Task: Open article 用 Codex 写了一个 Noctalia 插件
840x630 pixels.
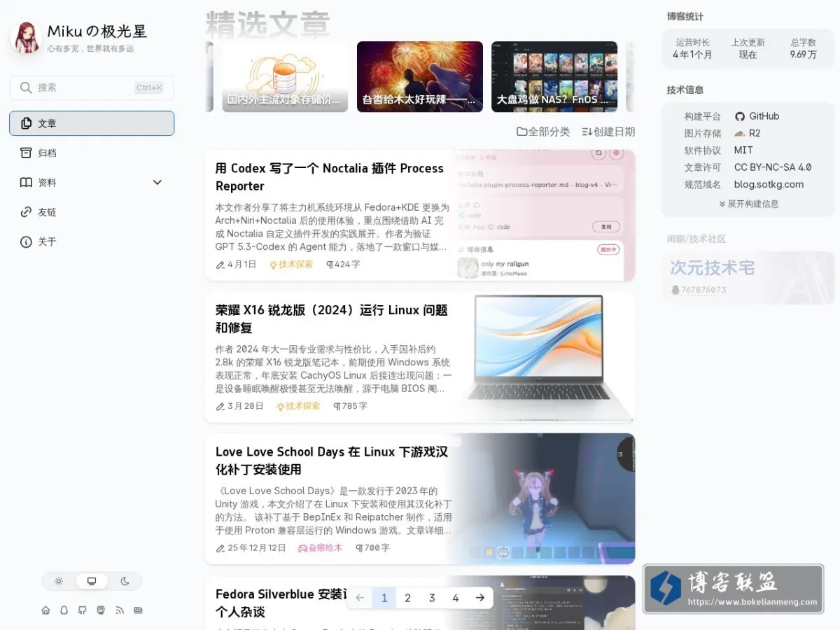Action: coord(330,177)
